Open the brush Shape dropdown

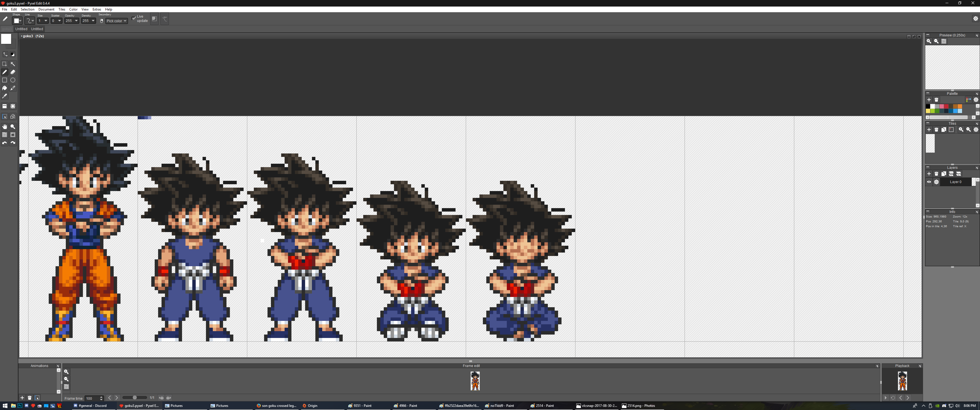[17, 20]
